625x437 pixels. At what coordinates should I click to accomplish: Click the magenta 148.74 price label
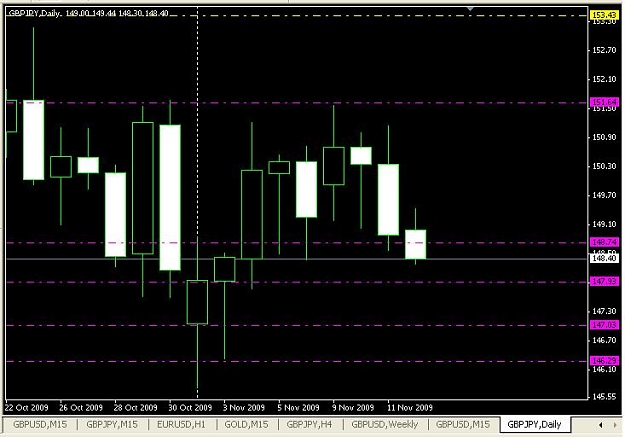(x=604, y=242)
